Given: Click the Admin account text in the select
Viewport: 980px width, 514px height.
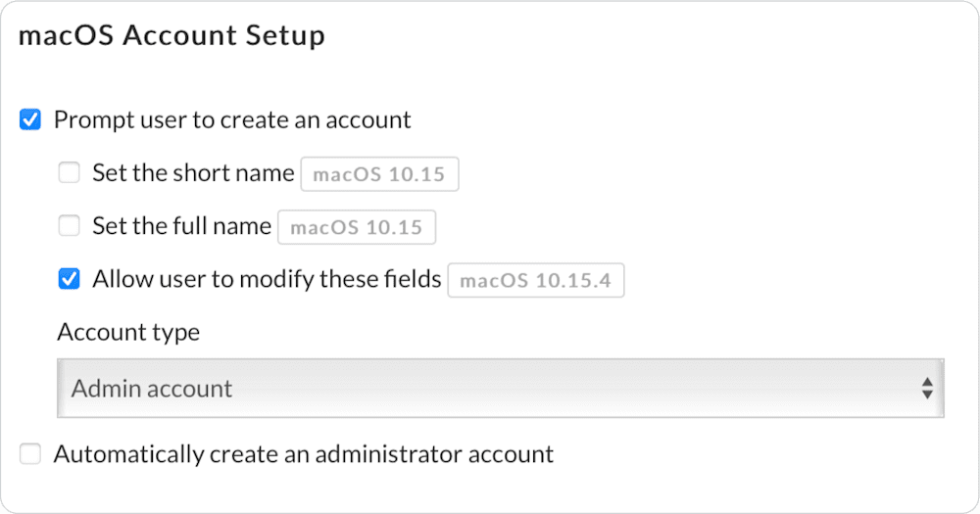Looking at the screenshot, I should (x=152, y=389).
